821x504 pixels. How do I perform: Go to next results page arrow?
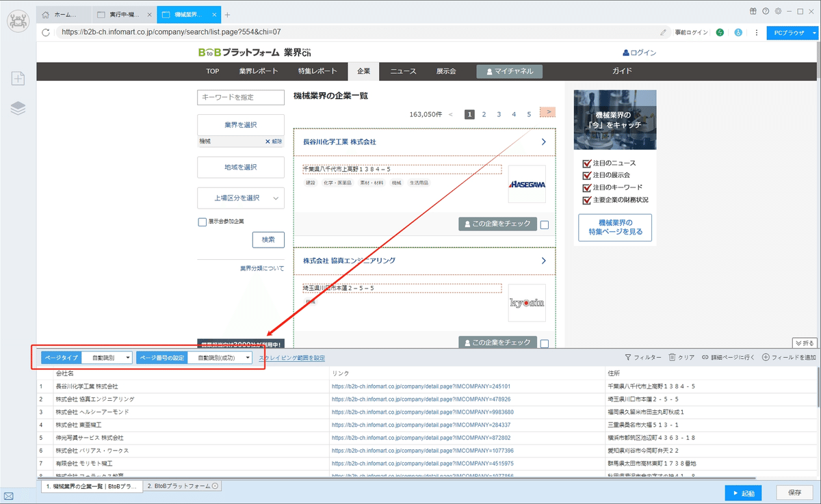pyautogui.click(x=547, y=112)
